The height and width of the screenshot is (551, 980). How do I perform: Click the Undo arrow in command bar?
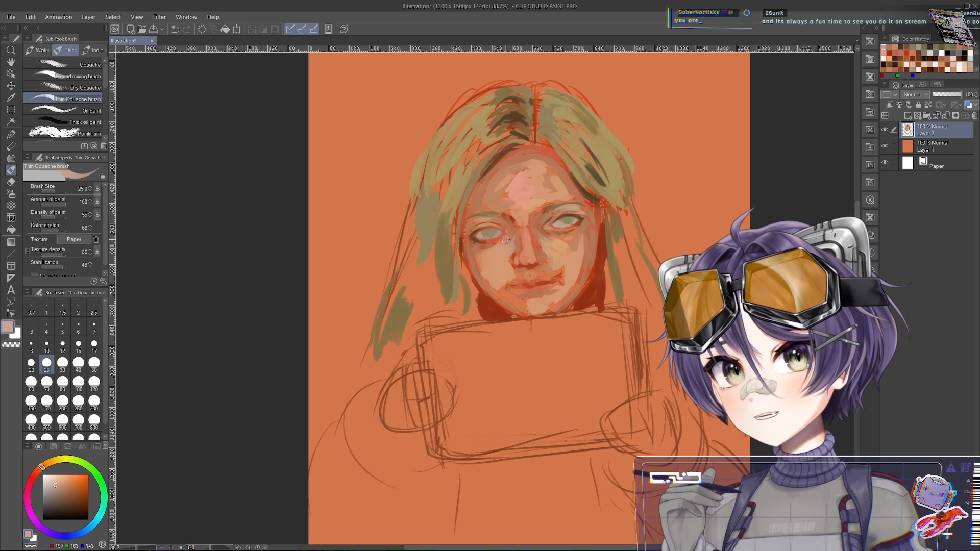[175, 29]
